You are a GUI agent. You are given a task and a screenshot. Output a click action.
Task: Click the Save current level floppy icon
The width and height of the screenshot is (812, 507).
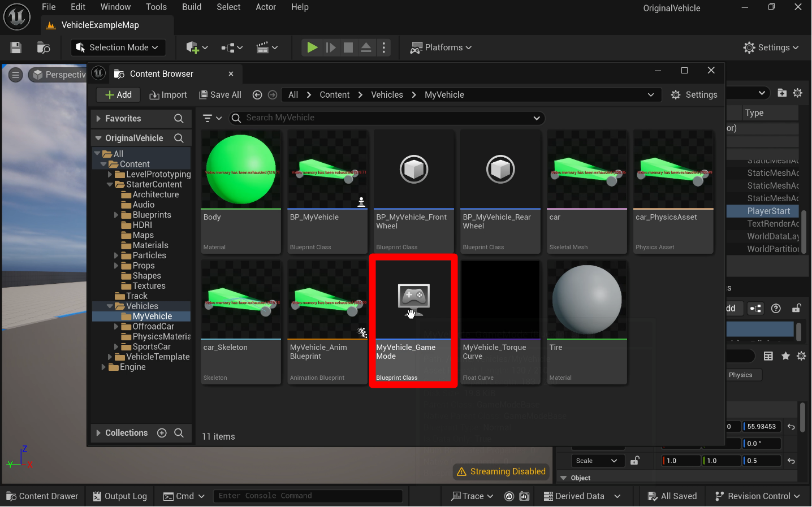[16, 47]
